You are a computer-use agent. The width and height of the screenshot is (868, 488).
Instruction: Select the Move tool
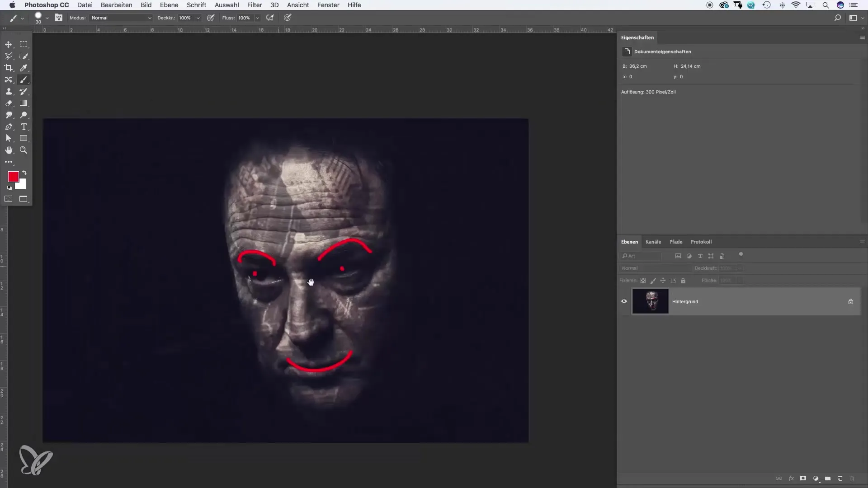point(9,44)
